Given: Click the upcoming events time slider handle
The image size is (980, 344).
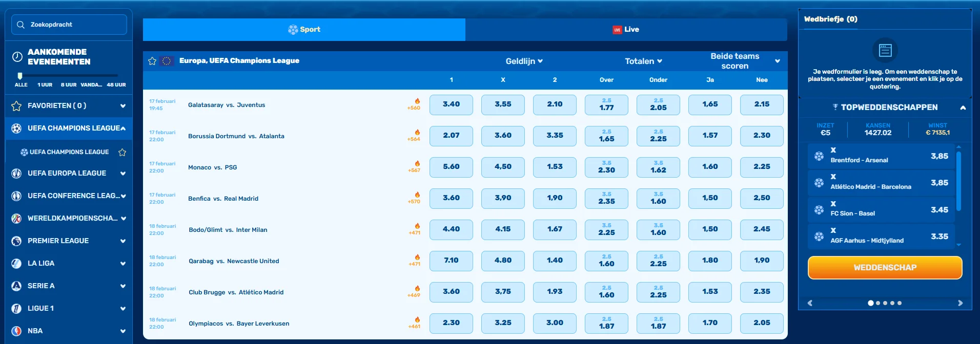Looking at the screenshot, I should point(20,76).
